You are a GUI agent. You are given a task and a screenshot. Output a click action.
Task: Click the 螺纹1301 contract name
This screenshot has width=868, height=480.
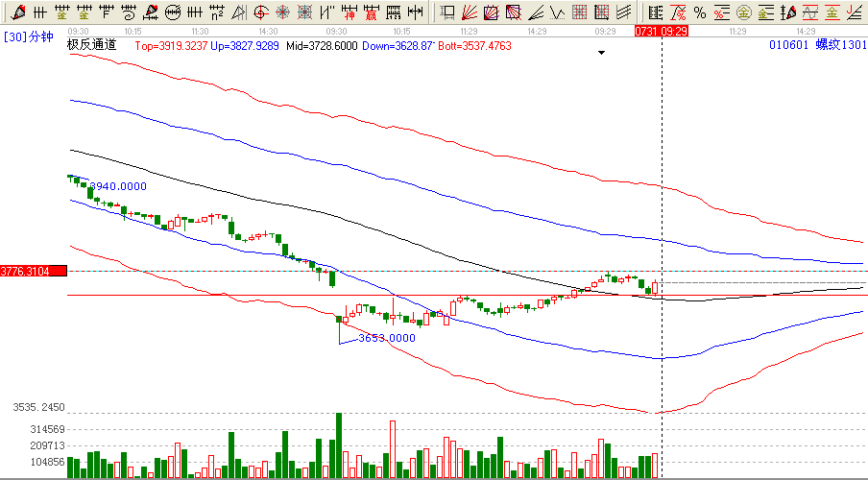coord(841,45)
